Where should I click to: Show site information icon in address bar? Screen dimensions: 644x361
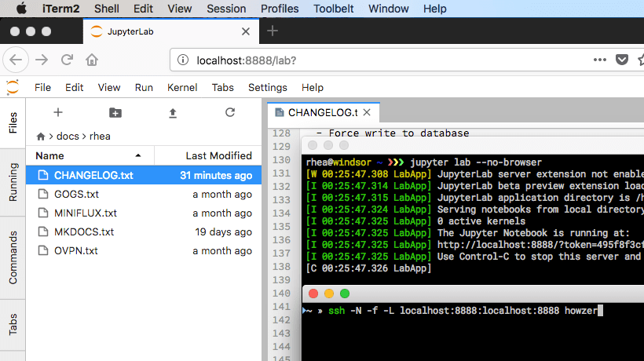[183, 60]
